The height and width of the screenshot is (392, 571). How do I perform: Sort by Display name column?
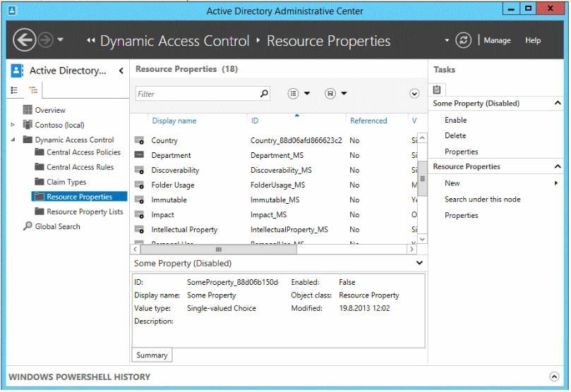174,121
